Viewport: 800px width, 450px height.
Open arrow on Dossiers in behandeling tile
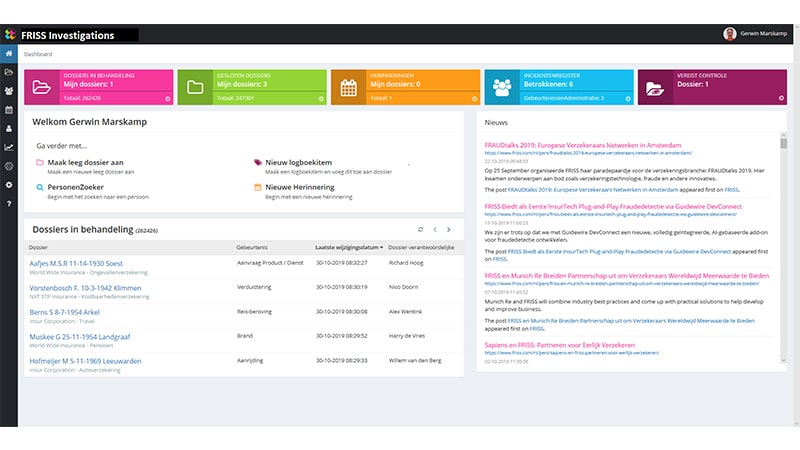(167, 98)
